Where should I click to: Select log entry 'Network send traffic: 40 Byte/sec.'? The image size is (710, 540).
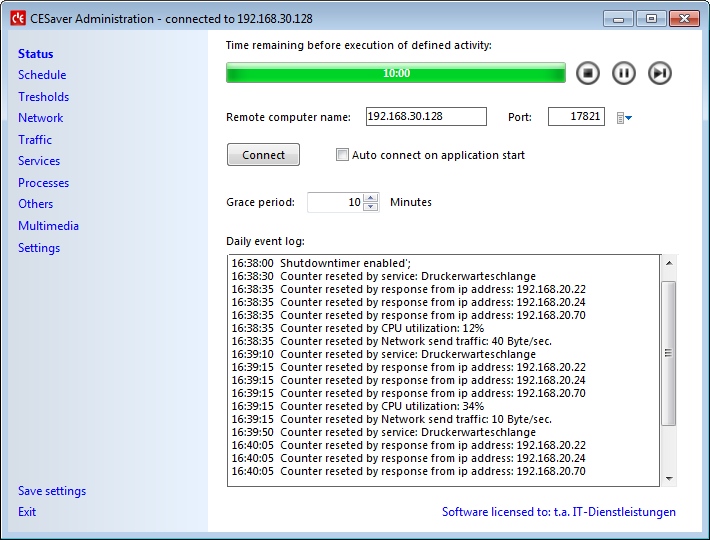tap(392, 341)
